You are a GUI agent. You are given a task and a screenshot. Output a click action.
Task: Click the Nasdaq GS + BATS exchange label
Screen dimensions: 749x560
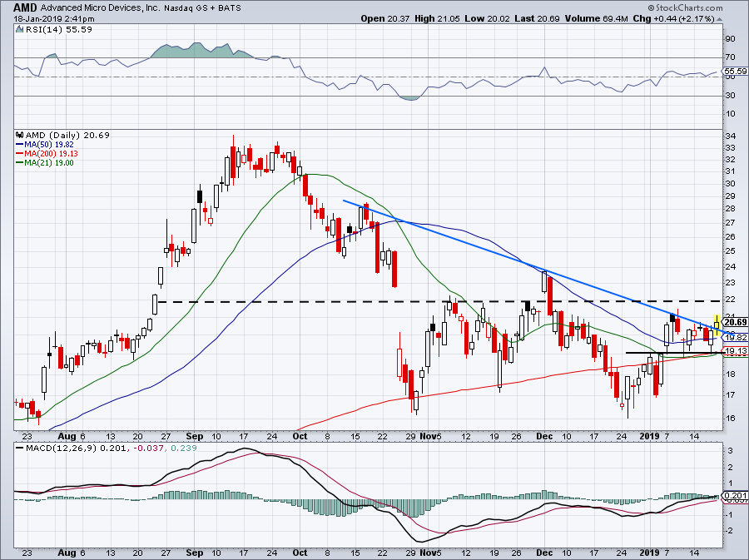[x=202, y=8]
